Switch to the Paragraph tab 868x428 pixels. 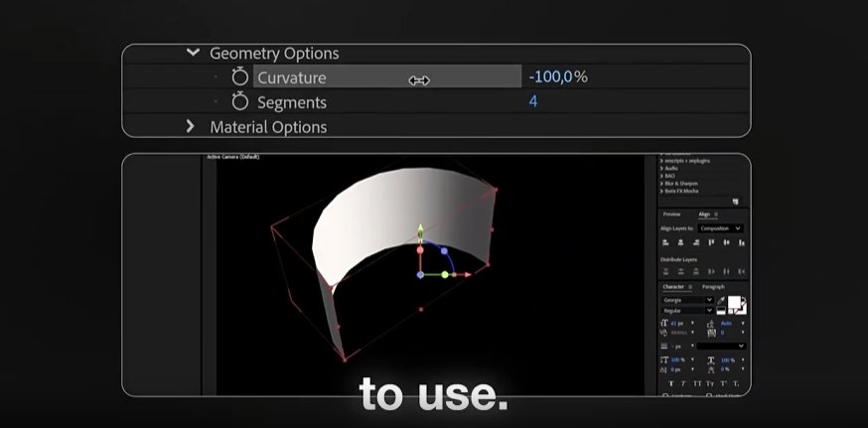(713, 287)
